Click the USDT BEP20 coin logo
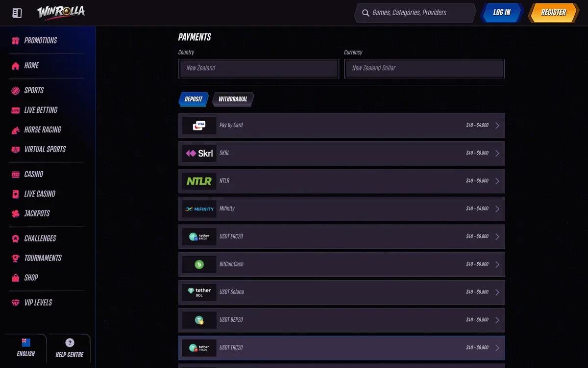The width and height of the screenshot is (588, 368). (x=199, y=320)
